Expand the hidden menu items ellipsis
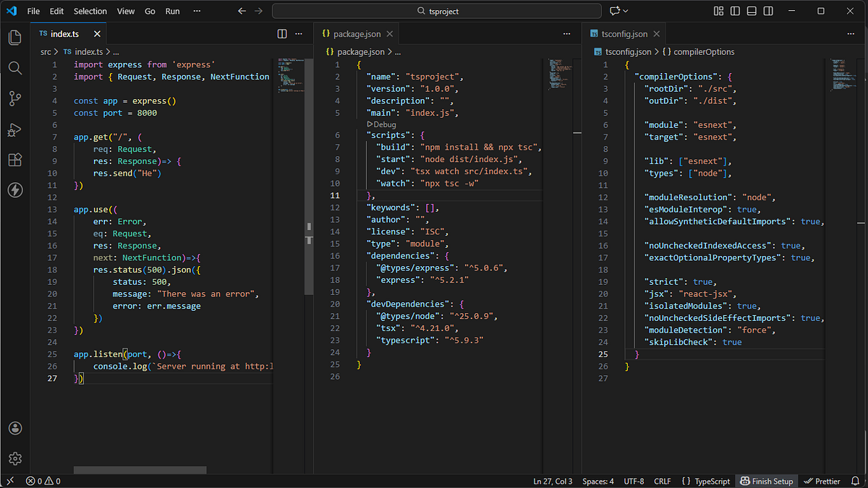Image resolution: width=868 pixels, height=488 pixels. [x=198, y=11]
